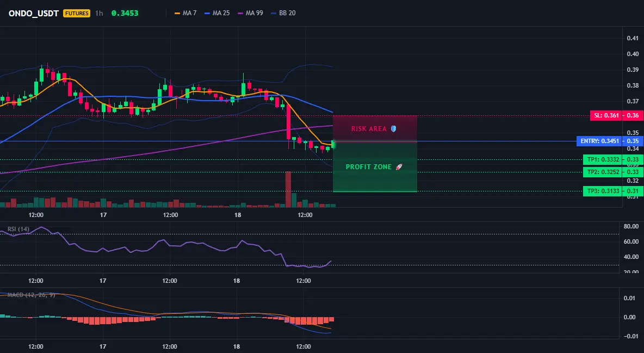The image size is (644, 353).
Task: Toggle the BB 20 legend item
Action: click(x=283, y=13)
